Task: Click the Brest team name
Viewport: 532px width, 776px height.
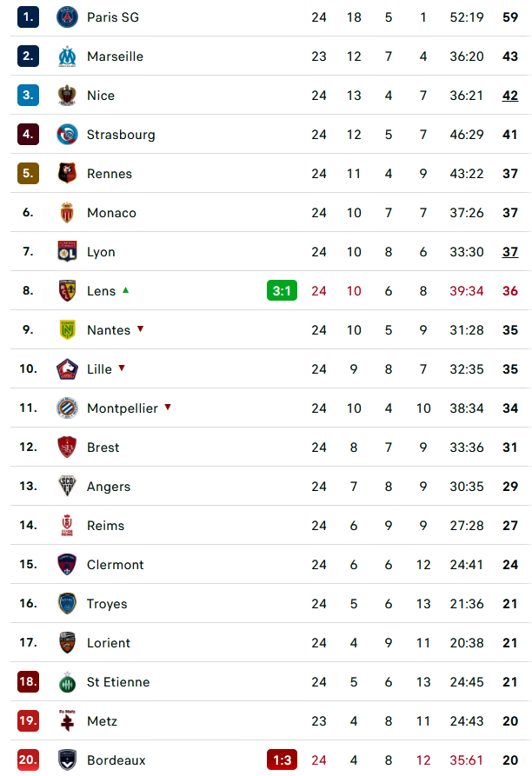Action: coord(103,448)
